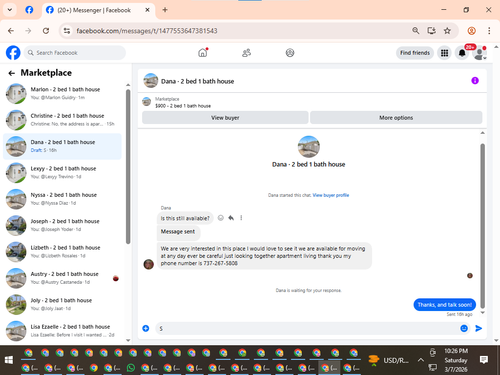Open the Groups icon in top navigation
Image resolution: width=500 pixels, height=375 pixels.
(290, 53)
